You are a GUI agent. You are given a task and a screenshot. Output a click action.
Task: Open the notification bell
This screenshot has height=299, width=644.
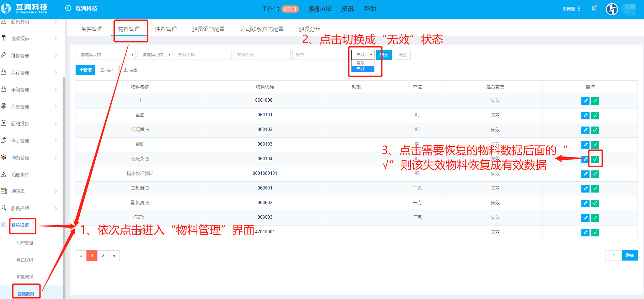(594, 9)
